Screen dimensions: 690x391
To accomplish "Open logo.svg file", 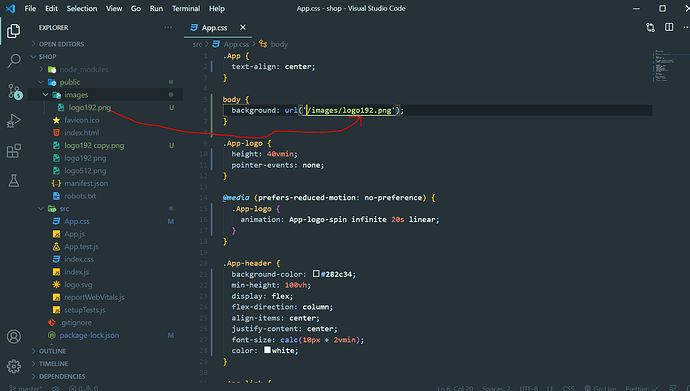I will point(78,285).
